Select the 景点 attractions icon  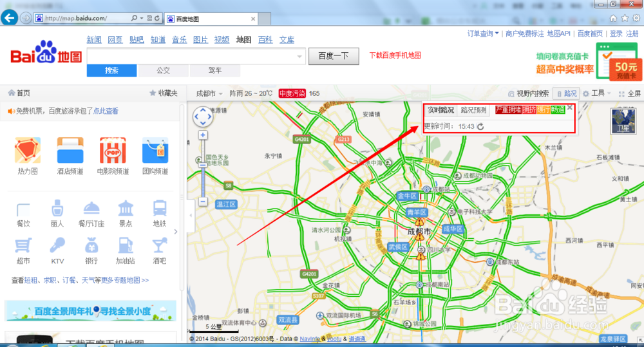click(126, 208)
